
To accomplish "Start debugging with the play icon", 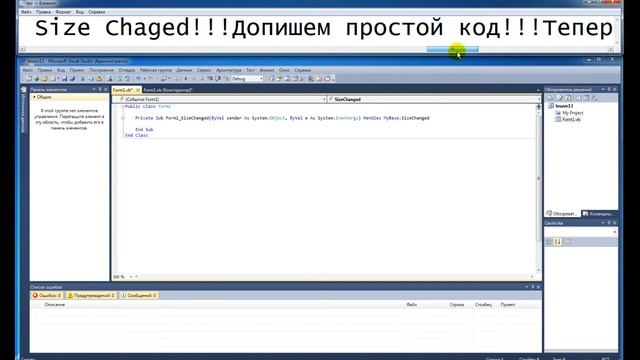I will (x=186, y=79).
